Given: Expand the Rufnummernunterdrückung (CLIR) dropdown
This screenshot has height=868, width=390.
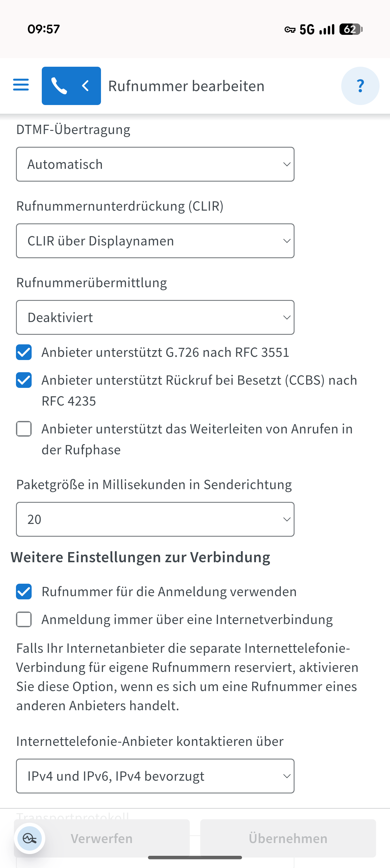Looking at the screenshot, I should pos(155,241).
